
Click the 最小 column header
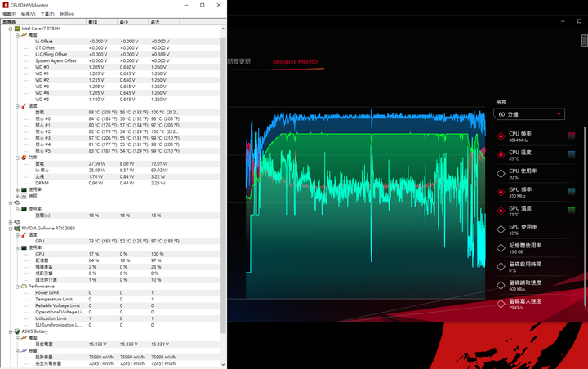(133, 22)
